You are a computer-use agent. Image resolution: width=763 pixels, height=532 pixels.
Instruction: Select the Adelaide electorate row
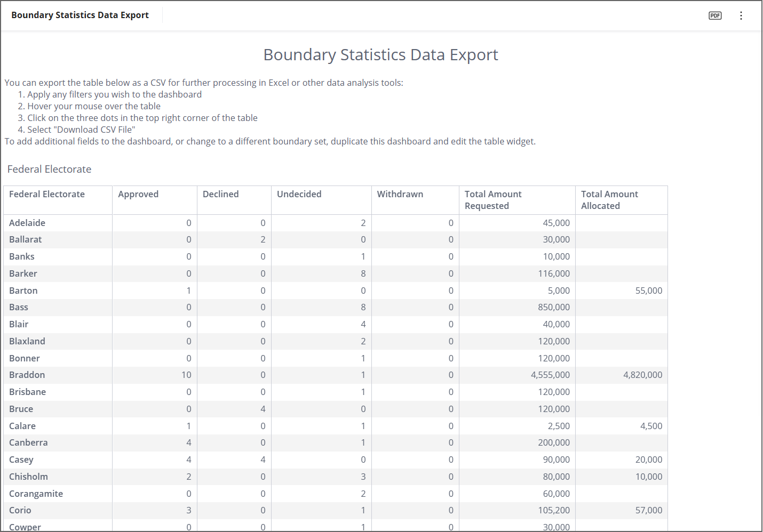coord(27,223)
